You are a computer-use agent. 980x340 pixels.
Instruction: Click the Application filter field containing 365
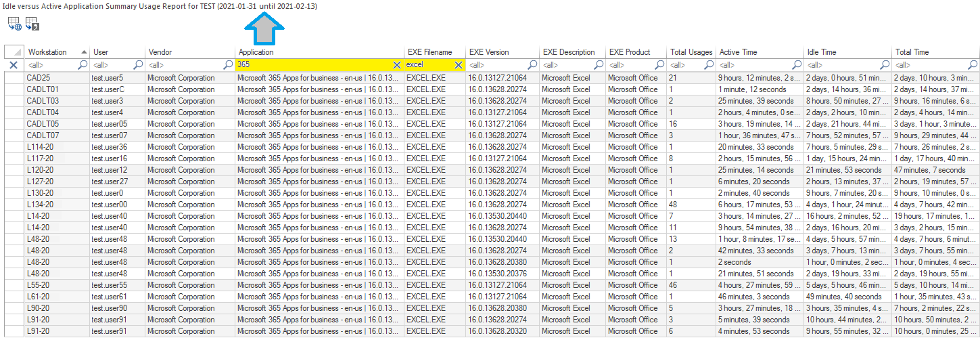pyautogui.click(x=311, y=65)
